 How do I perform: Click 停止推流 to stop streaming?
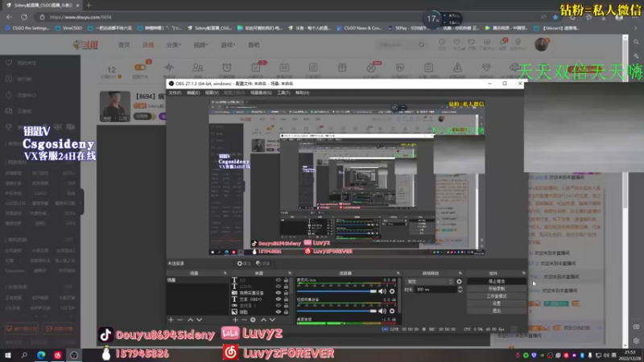point(497,282)
